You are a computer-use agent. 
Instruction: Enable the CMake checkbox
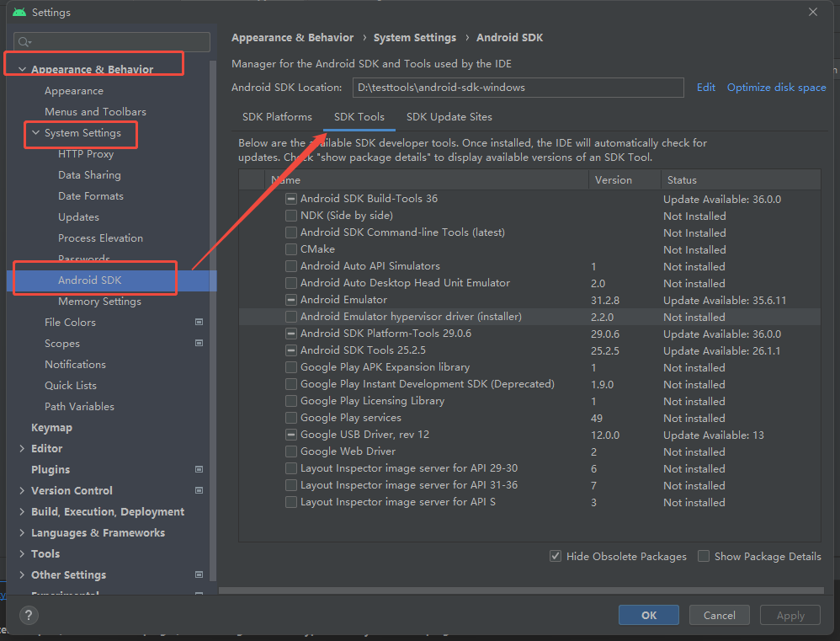pos(291,249)
